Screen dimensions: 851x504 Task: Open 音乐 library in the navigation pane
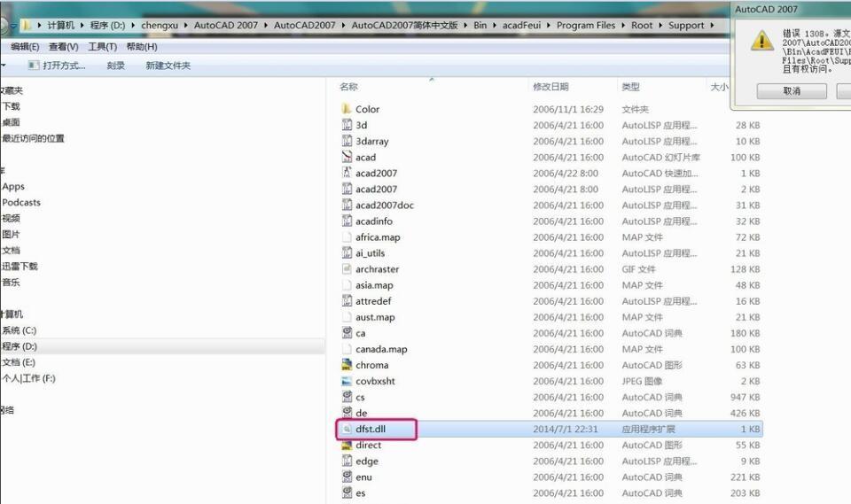tap(11, 282)
